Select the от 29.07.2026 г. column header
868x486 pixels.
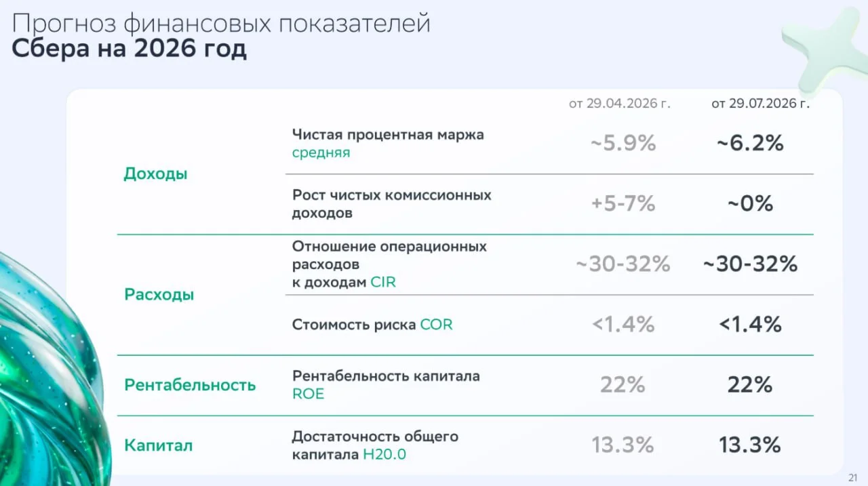pos(760,104)
